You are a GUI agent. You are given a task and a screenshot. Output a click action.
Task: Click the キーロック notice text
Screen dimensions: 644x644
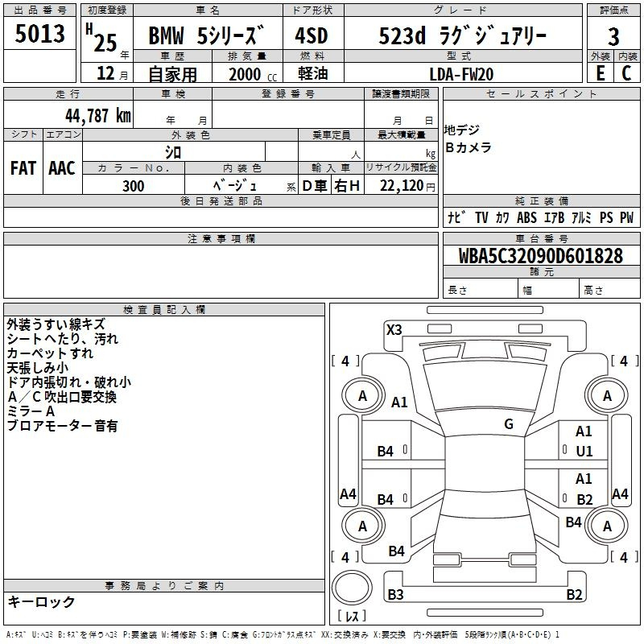click(41, 601)
